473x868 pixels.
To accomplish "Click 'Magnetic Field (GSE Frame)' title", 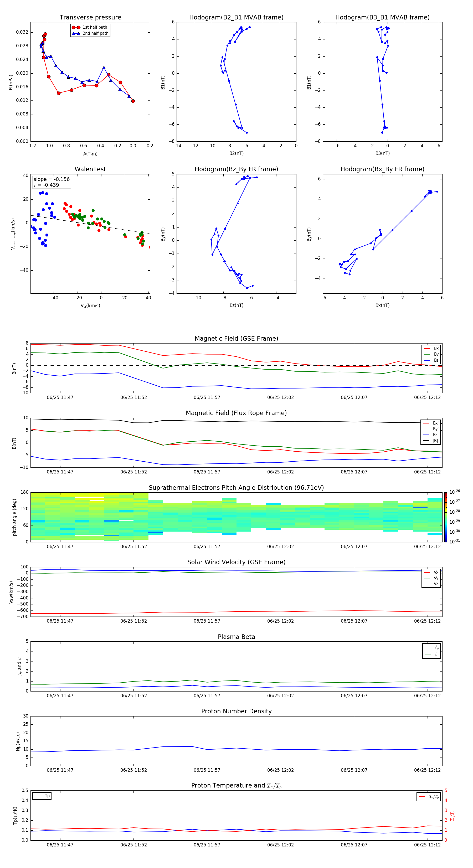I will pos(236,339).
